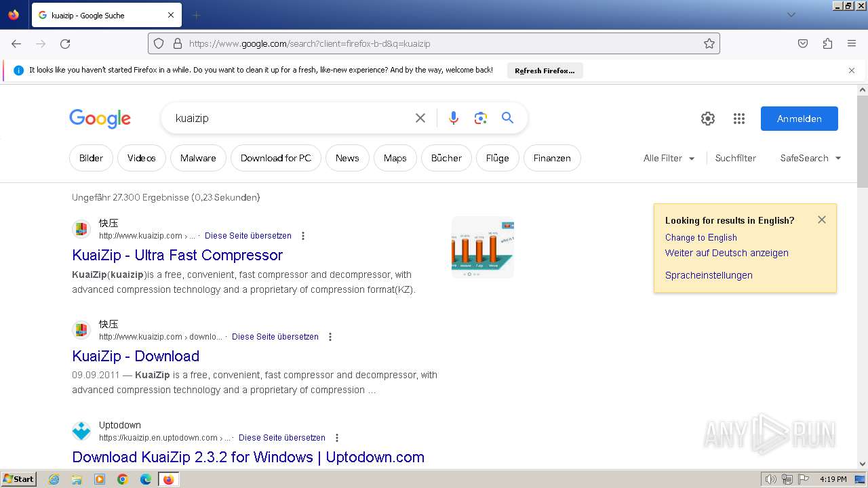Open the Suchfilter tools option
This screenshot has height=488, width=868.
735,158
